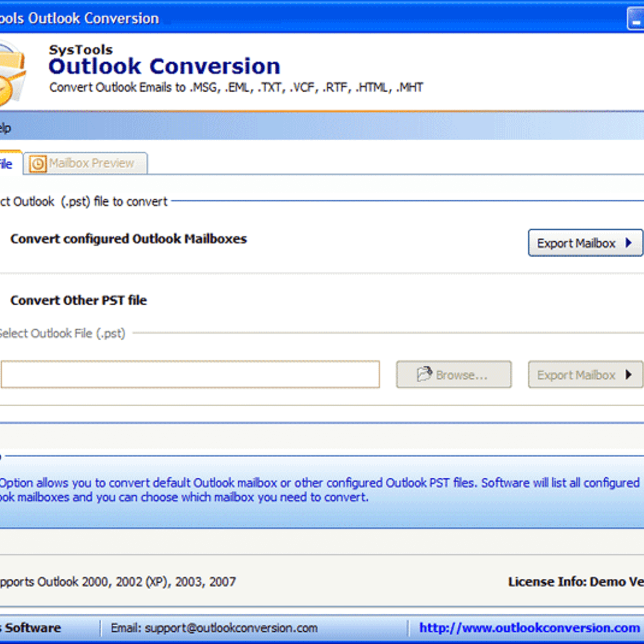
Task: Click the arrow on the lower Export Mailbox button
Action: [628, 375]
